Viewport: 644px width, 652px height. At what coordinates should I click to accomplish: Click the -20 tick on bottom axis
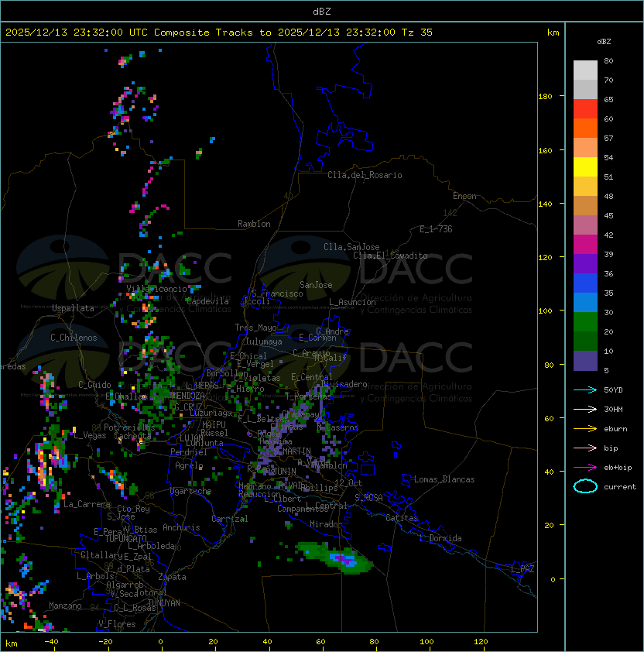click(105, 642)
